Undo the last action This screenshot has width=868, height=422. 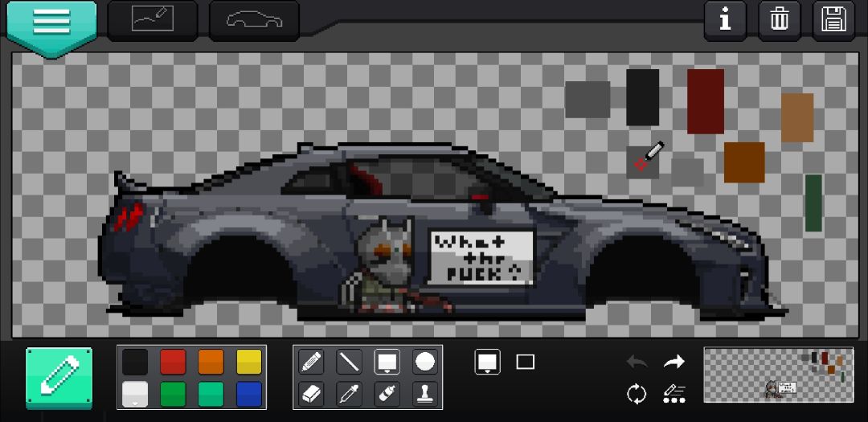coord(637,362)
